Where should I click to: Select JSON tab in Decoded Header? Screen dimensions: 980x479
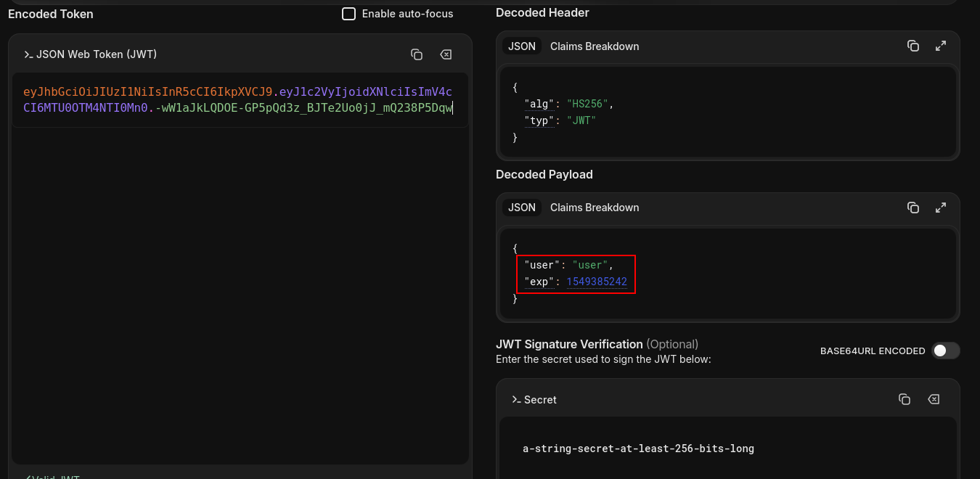[522, 46]
